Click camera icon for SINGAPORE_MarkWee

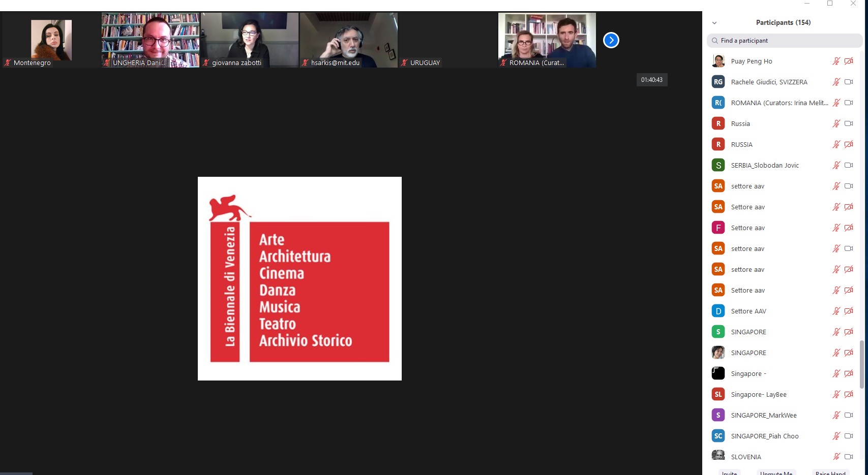pyautogui.click(x=849, y=415)
